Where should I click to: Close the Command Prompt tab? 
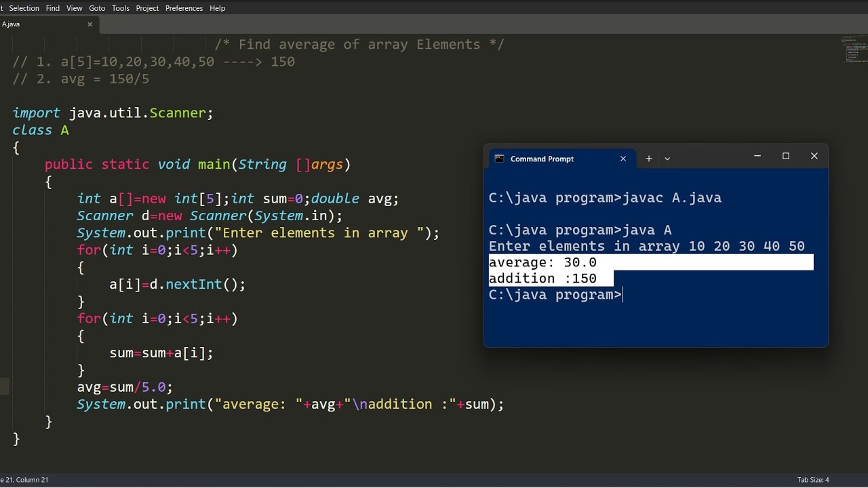point(623,159)
